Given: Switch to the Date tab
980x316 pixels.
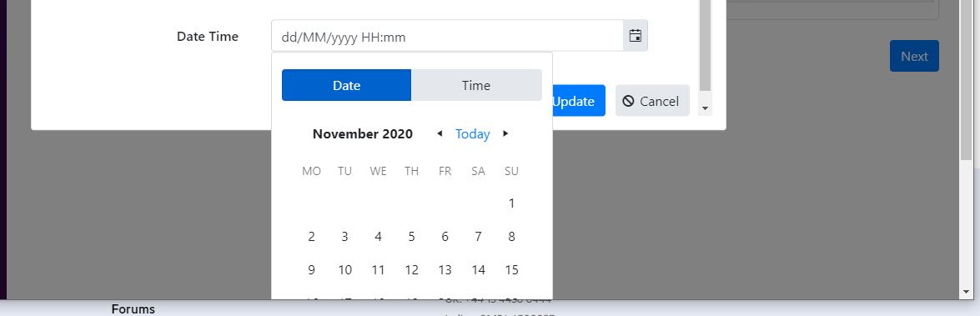Looking at the screenshot, I should coord(346,85).
